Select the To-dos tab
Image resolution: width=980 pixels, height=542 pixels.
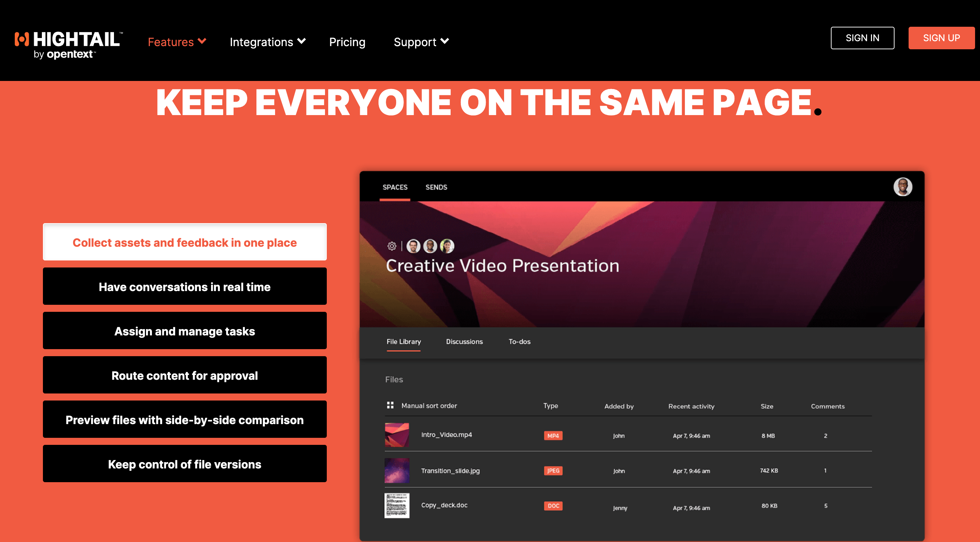click(519, 342)
